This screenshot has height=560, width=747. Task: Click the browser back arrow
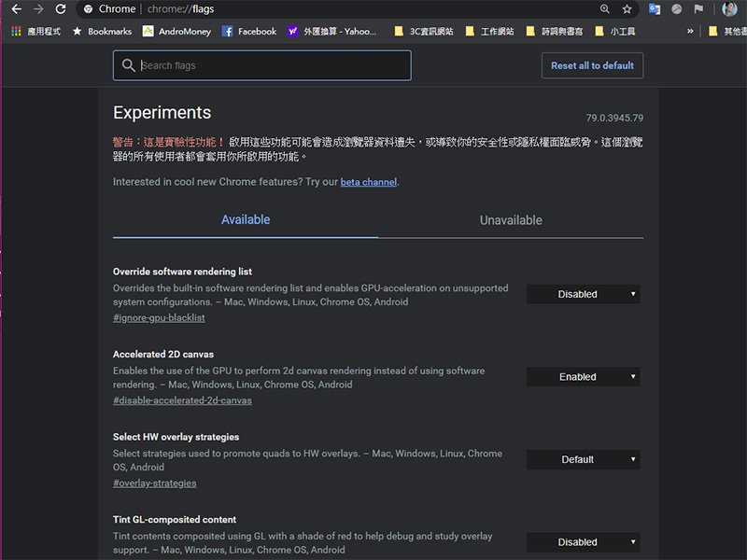16,9
